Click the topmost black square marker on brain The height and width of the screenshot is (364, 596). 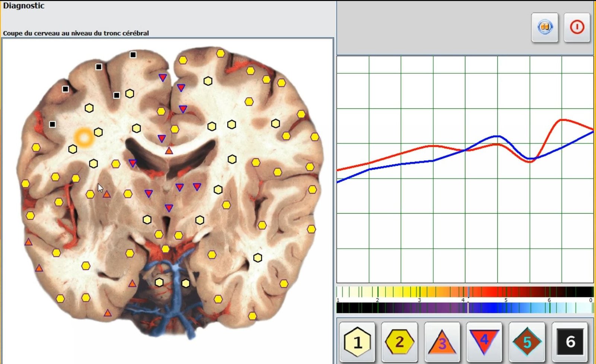point(133,55)
